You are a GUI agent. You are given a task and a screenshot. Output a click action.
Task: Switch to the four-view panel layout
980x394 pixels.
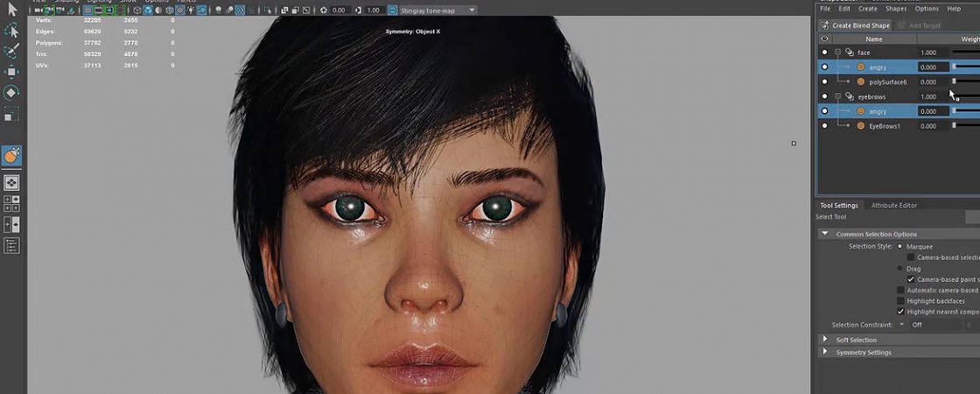[x=12, y=203]
